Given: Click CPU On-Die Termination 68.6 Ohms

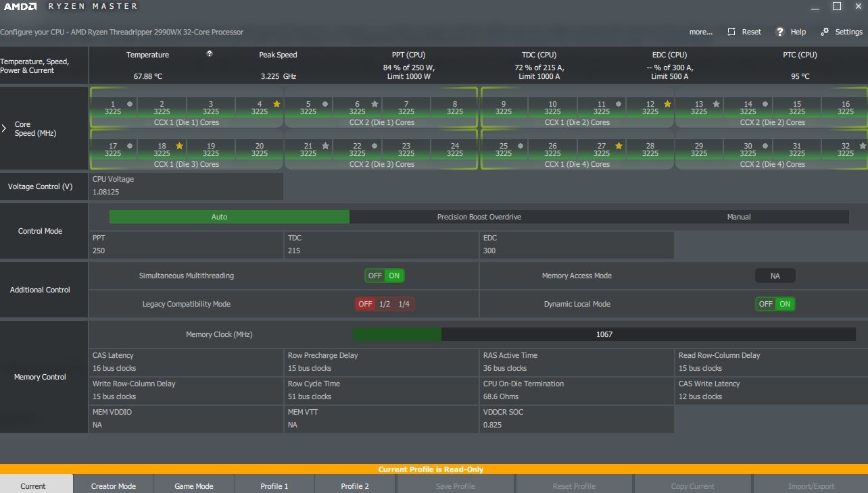Looking at the screenshot, I should pos(577,390).
